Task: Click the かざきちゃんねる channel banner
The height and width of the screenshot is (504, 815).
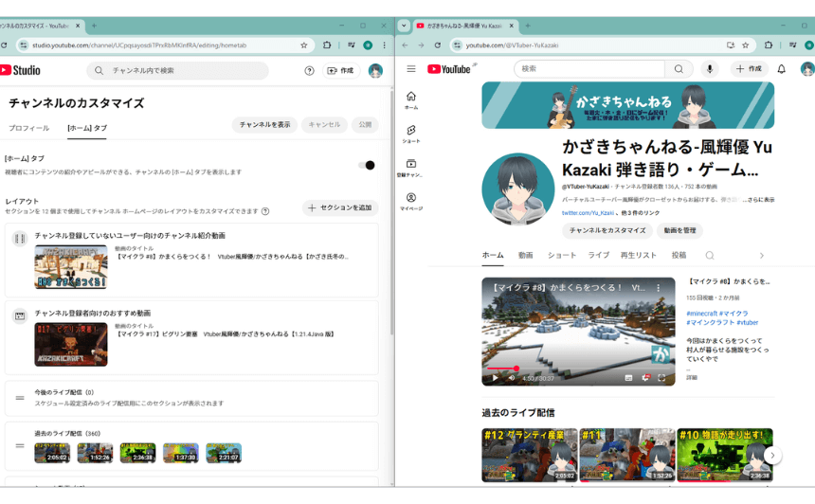Action: [628, 105]
